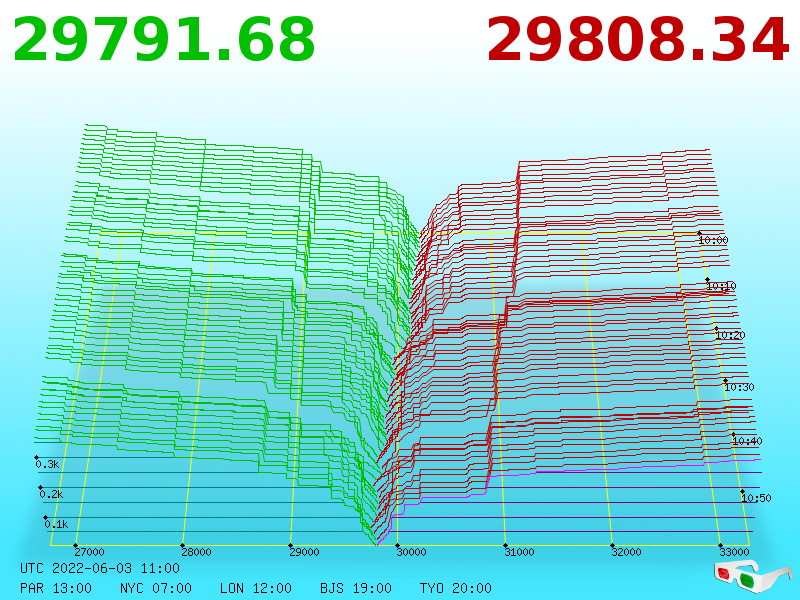This screenshot has height=600, width=800.
Task: Click the 31000 price axis label
Action: (x=519, y=552)
